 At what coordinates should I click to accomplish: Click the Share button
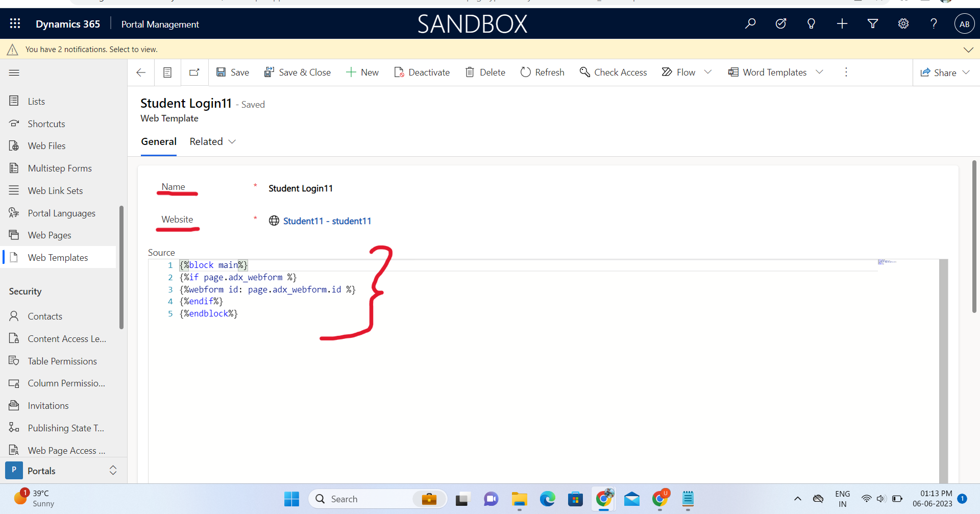coord(938,72)
